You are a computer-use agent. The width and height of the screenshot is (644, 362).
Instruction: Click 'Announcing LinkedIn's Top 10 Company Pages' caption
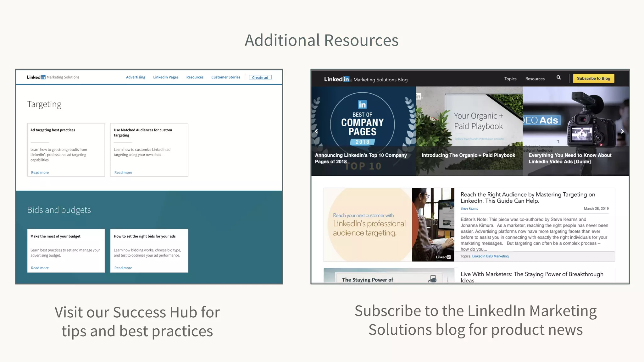point(361,158)
